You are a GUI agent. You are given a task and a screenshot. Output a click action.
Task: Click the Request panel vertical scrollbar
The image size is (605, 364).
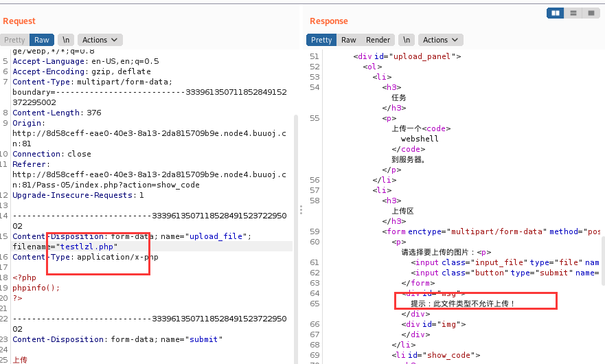[296, 239]
